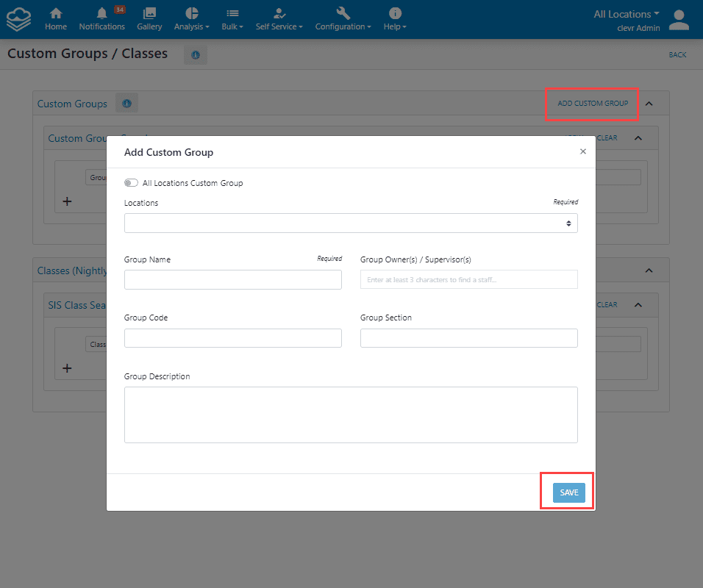Open the Self Service menu
The height and width of the screenshot is (588, 703).
pyautogui.click(x=279, y=19)
